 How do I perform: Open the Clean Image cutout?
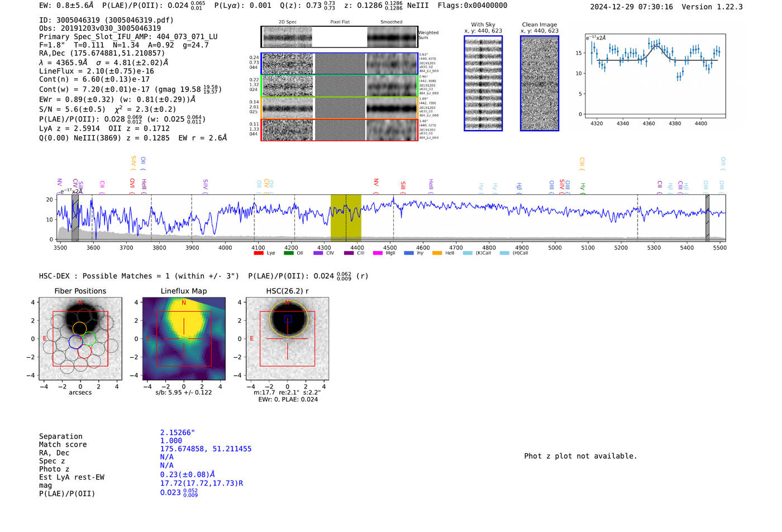click(540, 83)
